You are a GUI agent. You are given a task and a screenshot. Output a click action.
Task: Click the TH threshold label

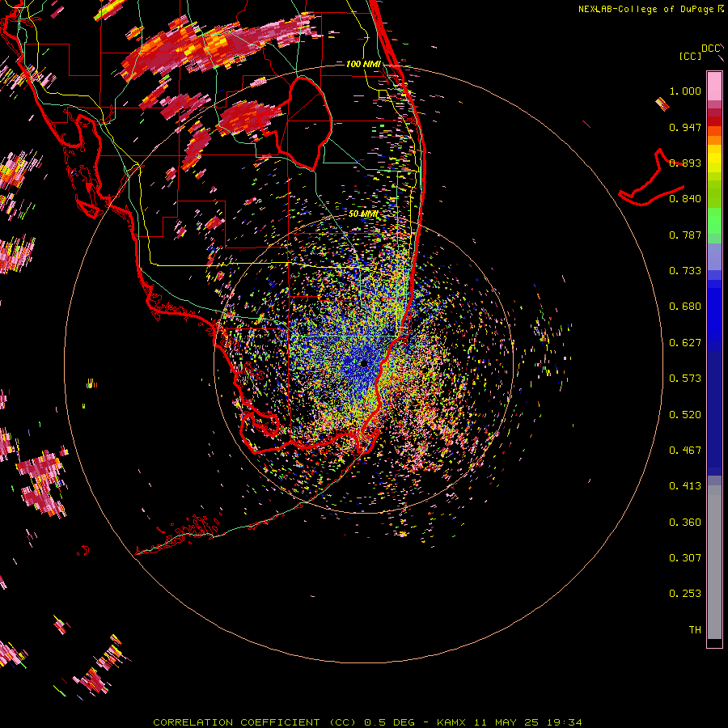(x=695, y=630)
